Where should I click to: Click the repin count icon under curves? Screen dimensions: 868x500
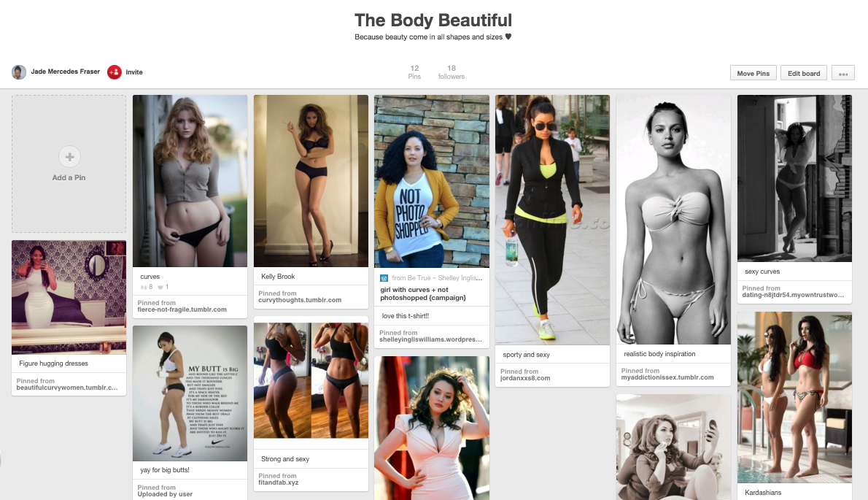tap(144, 287)
